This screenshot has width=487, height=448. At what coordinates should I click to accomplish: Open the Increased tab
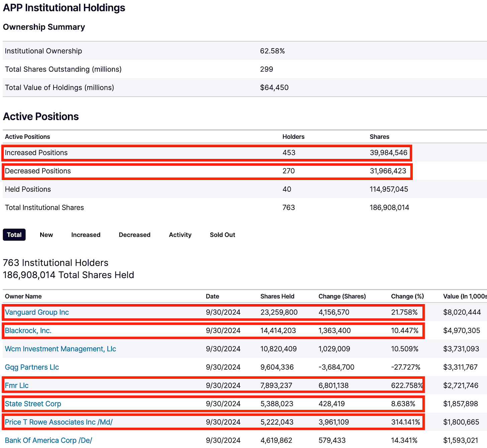(x=86, y=235)
